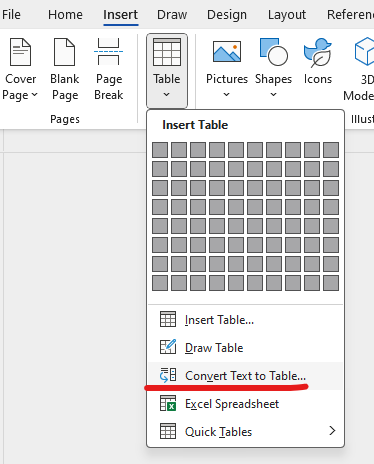Click the Convert Text to Table icon
This screenshot has width=374, height=464.
coord(168,375)
